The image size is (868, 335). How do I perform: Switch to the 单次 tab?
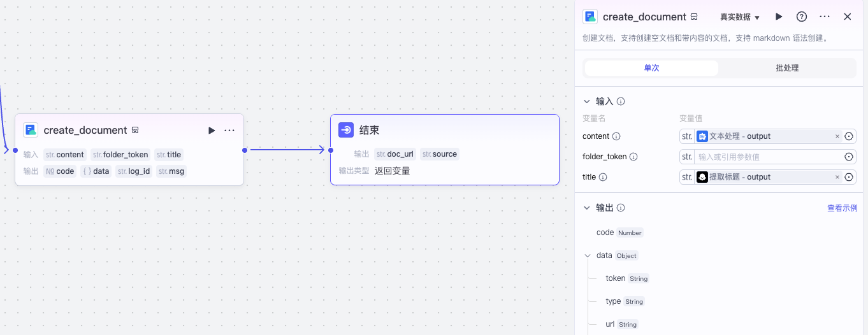click(651, 68)
